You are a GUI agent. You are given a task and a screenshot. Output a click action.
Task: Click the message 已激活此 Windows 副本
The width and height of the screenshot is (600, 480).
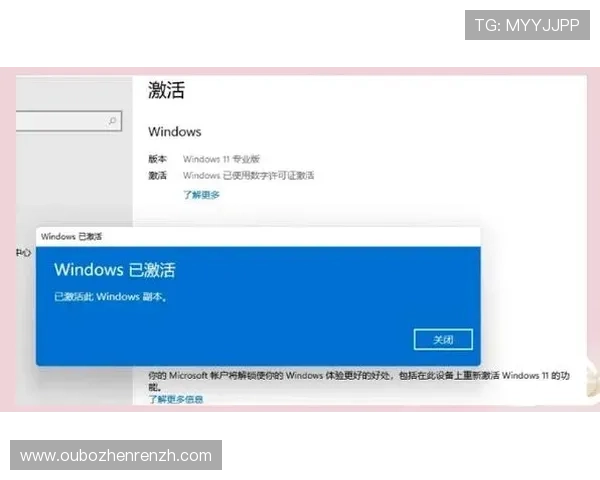click(110, 297)
